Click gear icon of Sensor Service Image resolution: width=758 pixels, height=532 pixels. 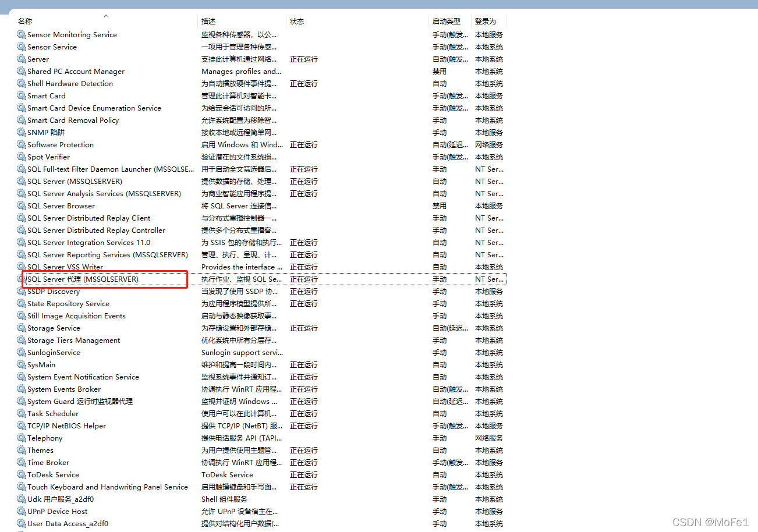(x=22, y=47)
